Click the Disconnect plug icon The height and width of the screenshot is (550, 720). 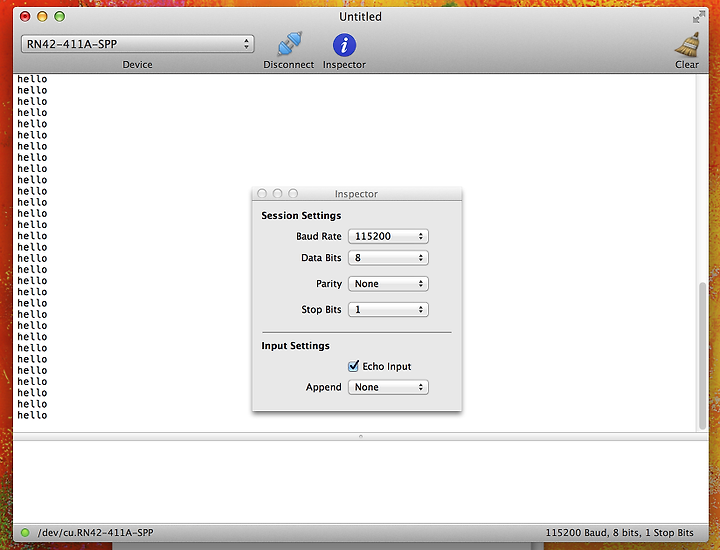click(289, 45)
